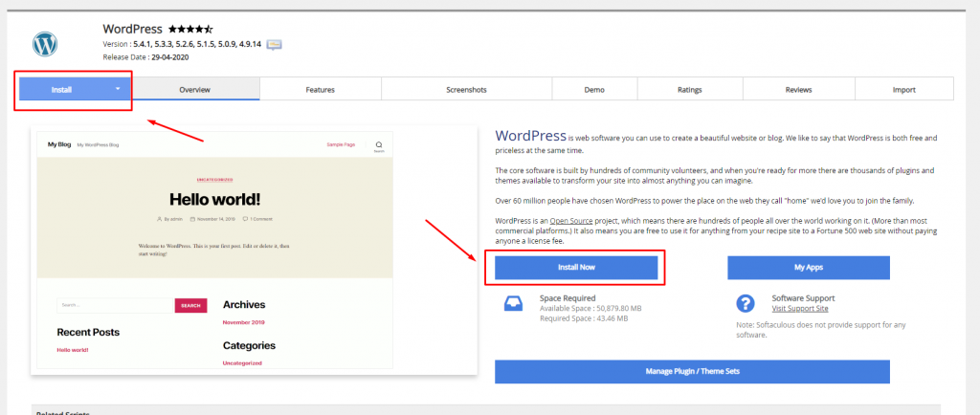980x415 pixels.
Task: Click the Search field in blog preview
Action: (116, 306)
